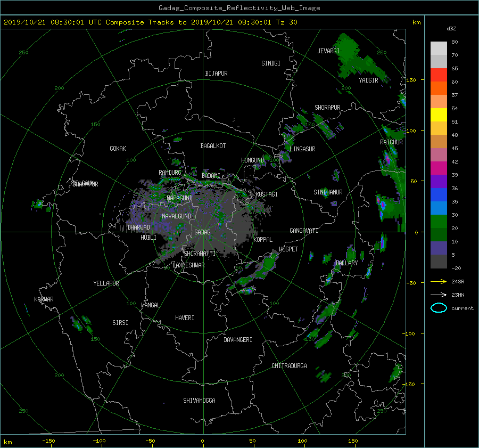Click the SIRSI city label
Screen dimensions: 479x448
pos(120,323)
